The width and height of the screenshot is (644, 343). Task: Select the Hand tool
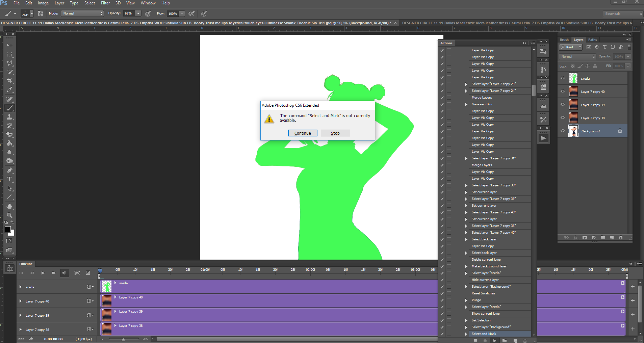coord(9,206)
